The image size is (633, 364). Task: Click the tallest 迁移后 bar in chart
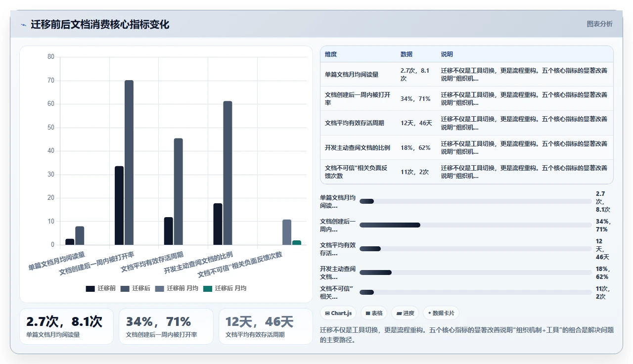(129, 162)
